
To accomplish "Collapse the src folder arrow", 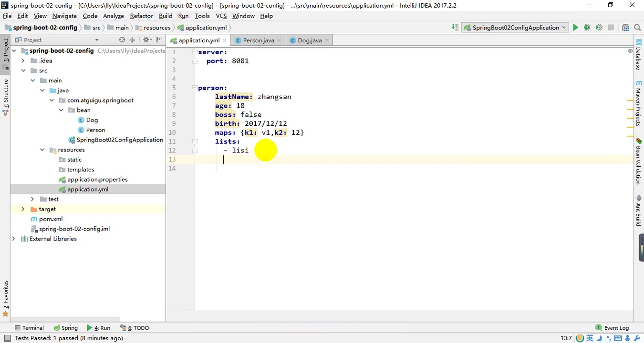I will [23, 71].
